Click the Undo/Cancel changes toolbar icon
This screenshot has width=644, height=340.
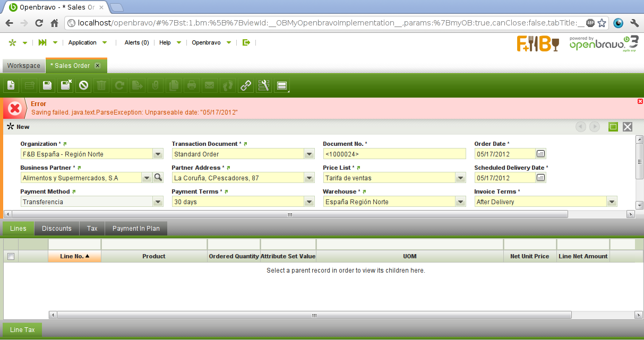tap(83, 85)
